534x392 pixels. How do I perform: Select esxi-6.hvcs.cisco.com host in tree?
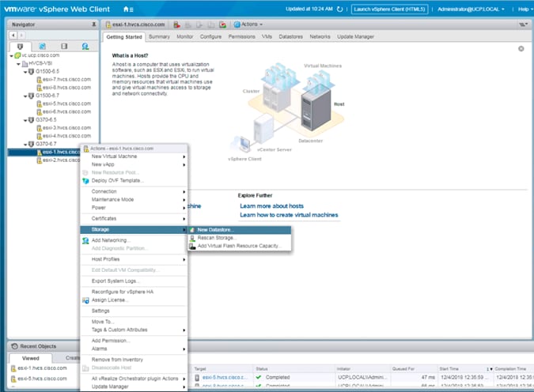pyautogui.click(x=66, y=112)
